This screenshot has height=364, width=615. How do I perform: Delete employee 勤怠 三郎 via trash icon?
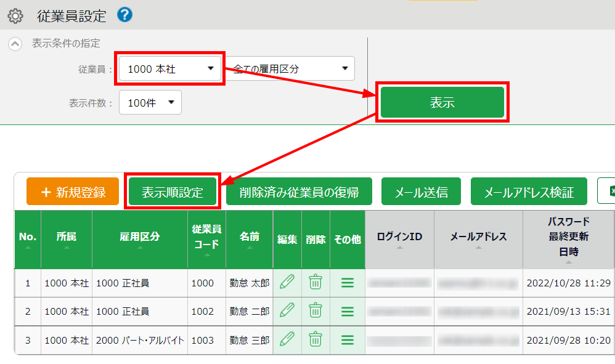[316, 339]
